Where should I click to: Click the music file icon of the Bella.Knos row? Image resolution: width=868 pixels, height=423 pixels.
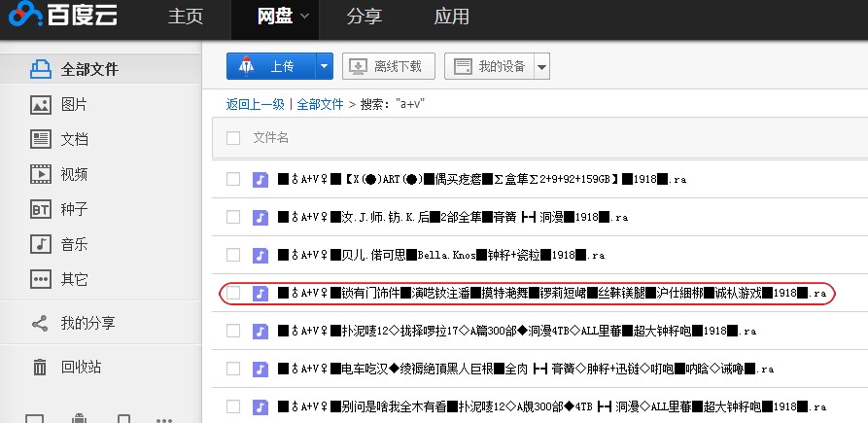pyautogui.click(x=260, y=255)
